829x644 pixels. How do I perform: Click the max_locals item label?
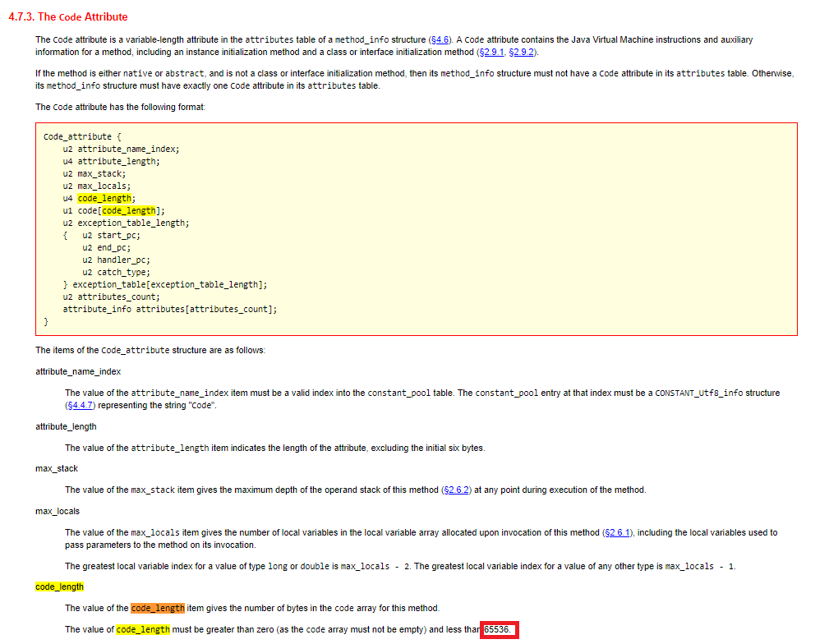tap(57, 510)
